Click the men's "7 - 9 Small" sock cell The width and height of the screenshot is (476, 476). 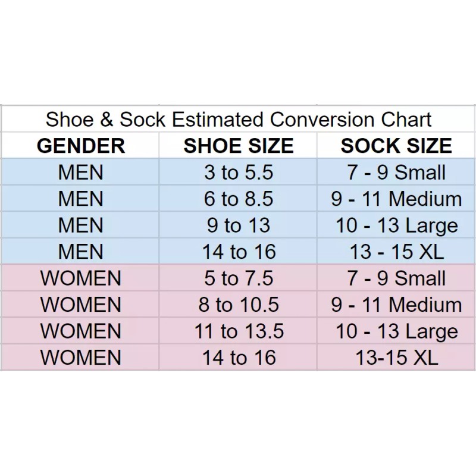tap(396, 173)
